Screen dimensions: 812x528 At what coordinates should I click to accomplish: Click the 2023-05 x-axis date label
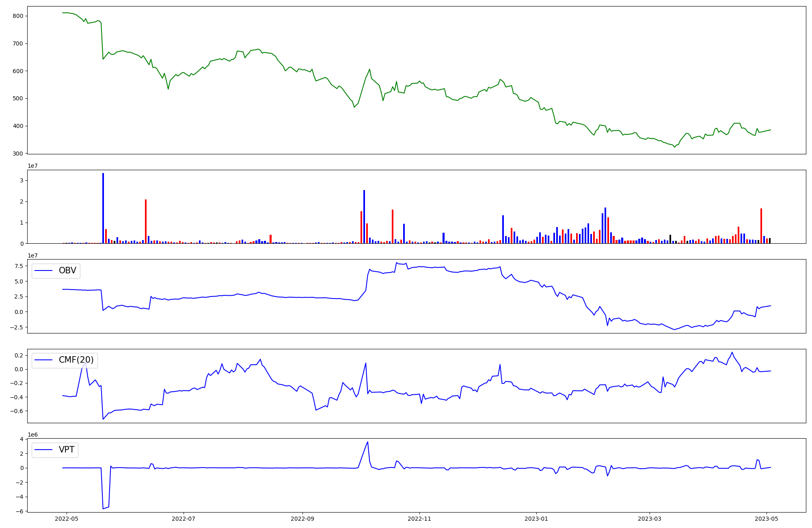[x=767, y=519]
